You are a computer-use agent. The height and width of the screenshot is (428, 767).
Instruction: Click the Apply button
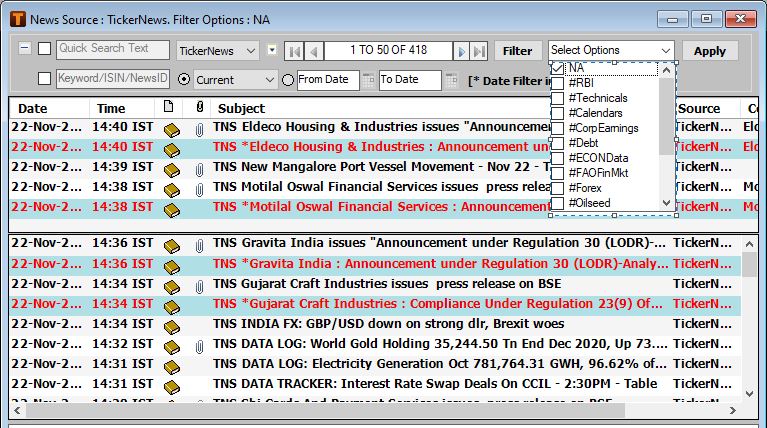coord(710,51)
